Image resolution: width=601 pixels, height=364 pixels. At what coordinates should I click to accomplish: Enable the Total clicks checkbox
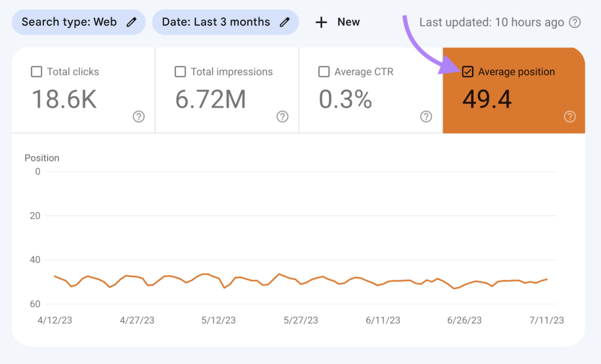click(x=36, y=72)
